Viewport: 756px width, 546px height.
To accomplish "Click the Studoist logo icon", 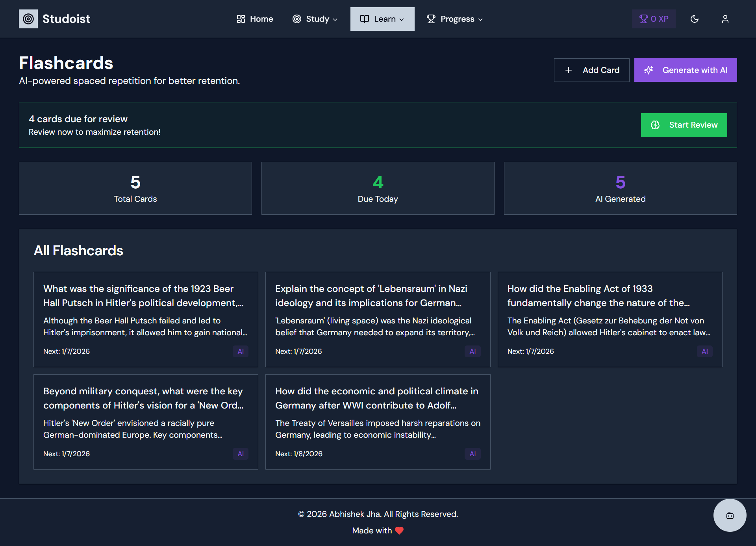I will [28, 19].
